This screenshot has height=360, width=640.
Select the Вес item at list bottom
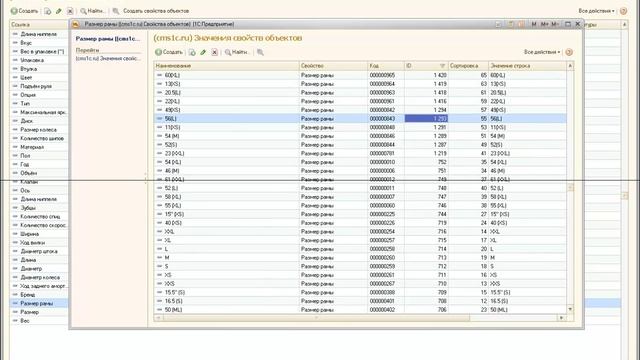39,321
